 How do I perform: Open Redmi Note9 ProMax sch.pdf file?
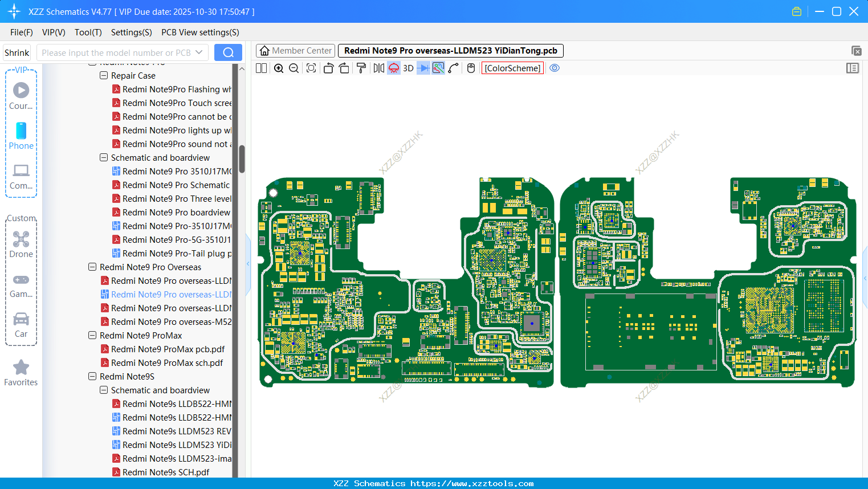[166, 362]
